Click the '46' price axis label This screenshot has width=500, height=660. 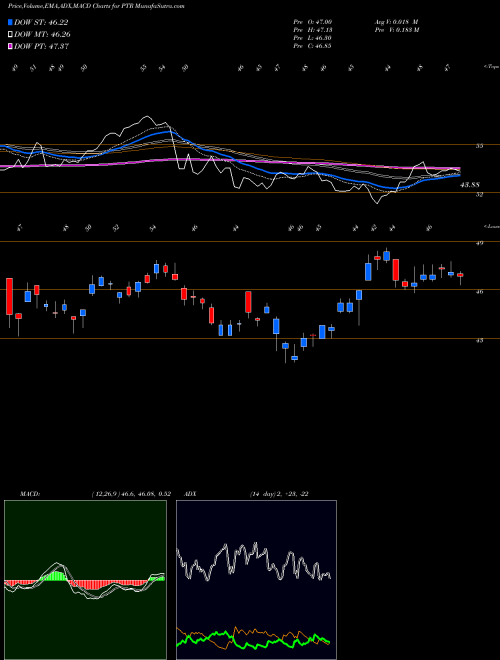[479, 291]
